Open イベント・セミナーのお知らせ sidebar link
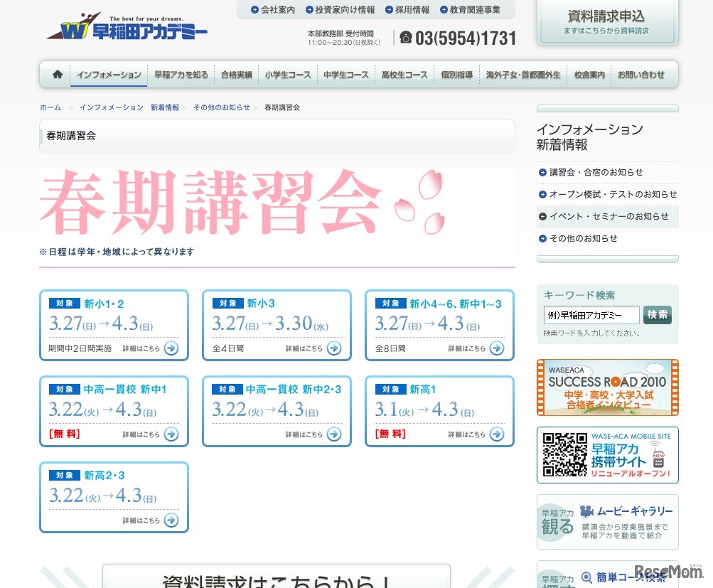This screenshot has width=713, height=588. (608, 216)
